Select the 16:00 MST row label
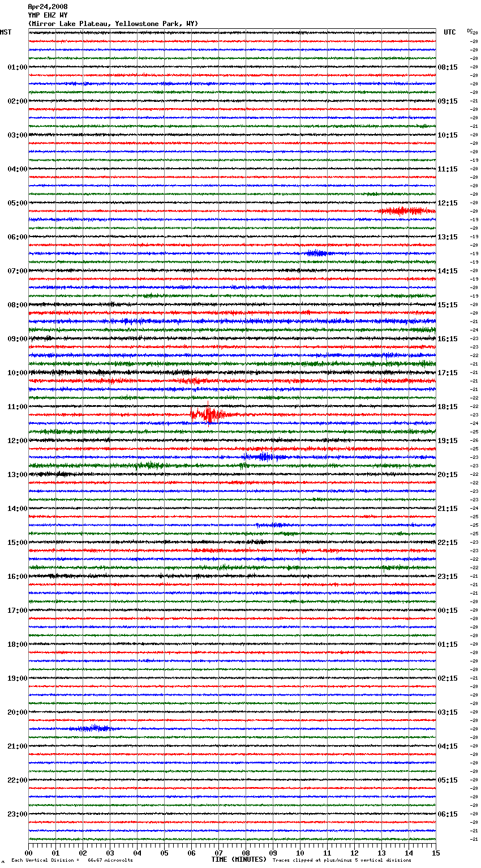481x868 pixels. 17,577
